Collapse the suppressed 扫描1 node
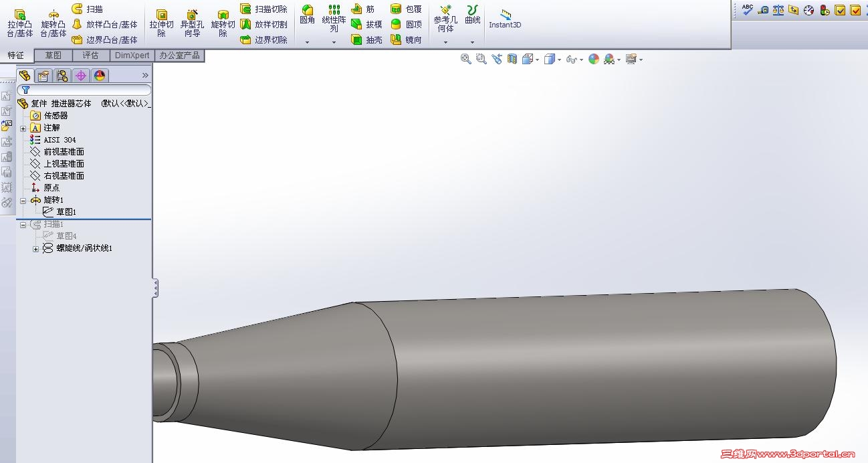This screenshot has width=868, height=463. pyautogui.click(x=23, y=225)
